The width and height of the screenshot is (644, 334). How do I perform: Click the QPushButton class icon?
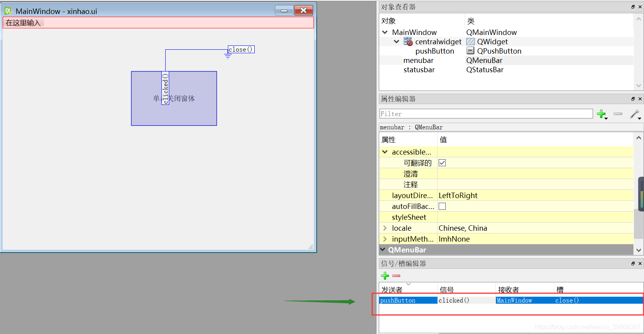pos(471,51)
